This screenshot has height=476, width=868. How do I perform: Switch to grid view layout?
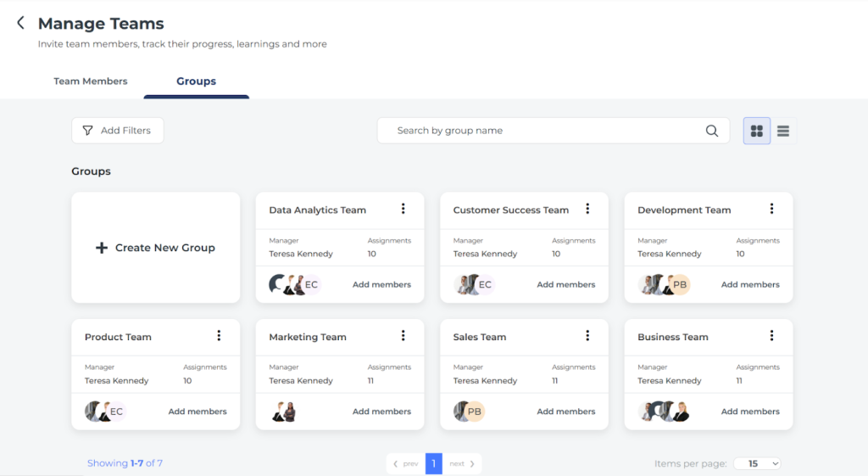point(757,131)
